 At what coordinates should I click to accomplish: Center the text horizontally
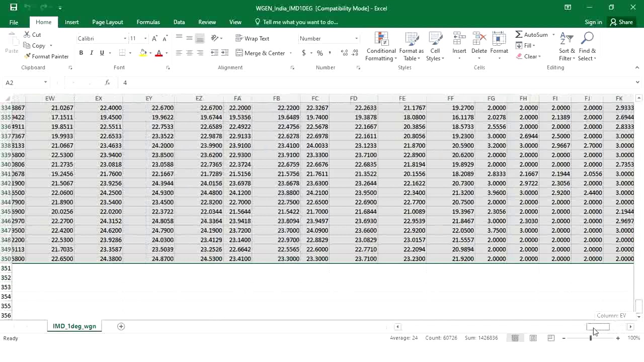click(190, 53)
